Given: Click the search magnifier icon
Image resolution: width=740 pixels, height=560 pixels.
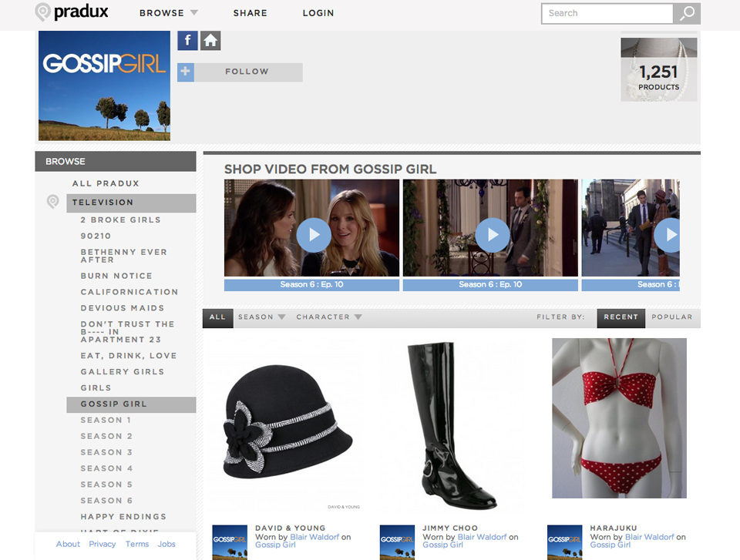Looking at the screenshot, I should click(x=687, y=13).
